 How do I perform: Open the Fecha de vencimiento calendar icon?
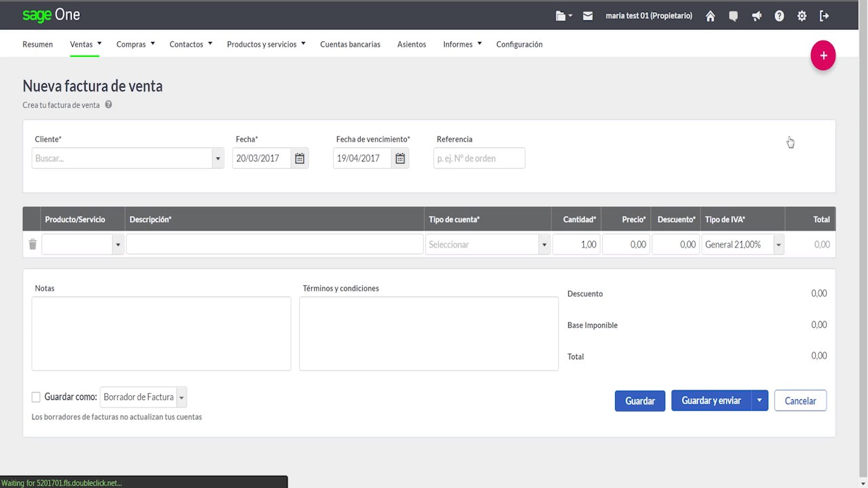pos(400,159)
